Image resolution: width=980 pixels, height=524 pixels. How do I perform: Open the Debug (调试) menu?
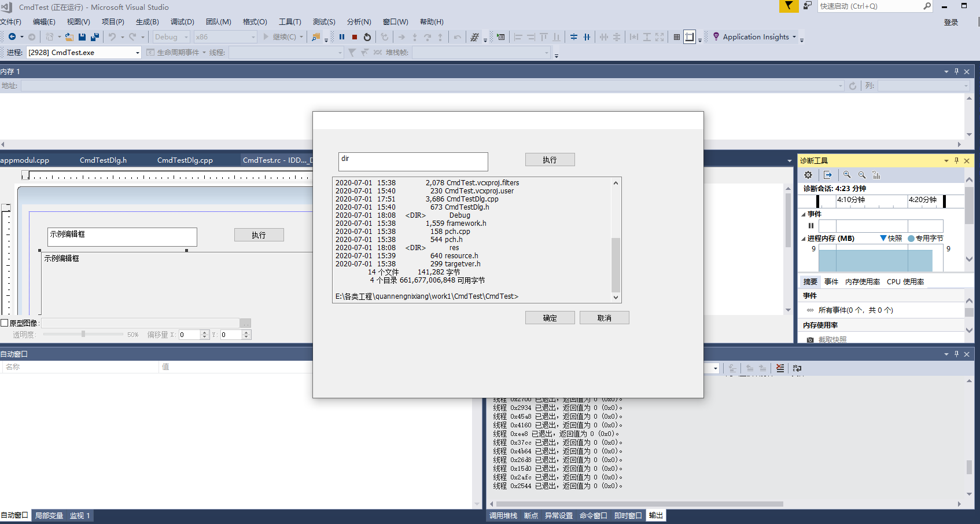[182, 22]
